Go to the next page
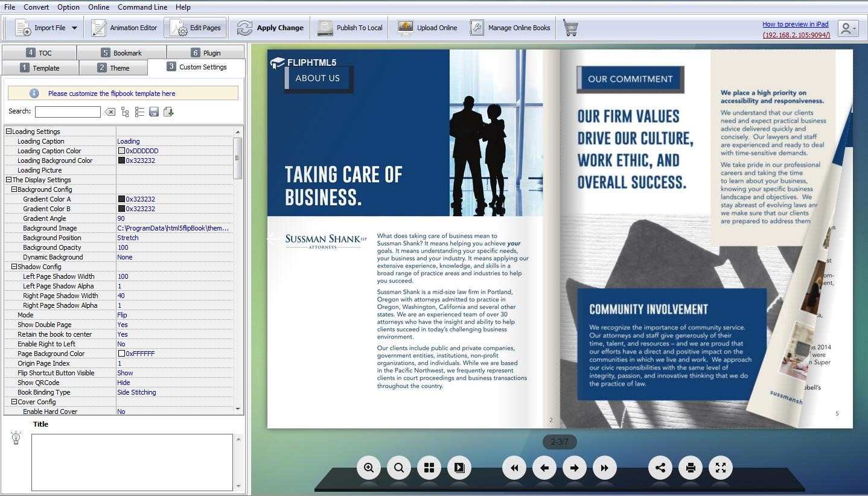The height and width of the screenshot is (496, 868). (575, 468)
